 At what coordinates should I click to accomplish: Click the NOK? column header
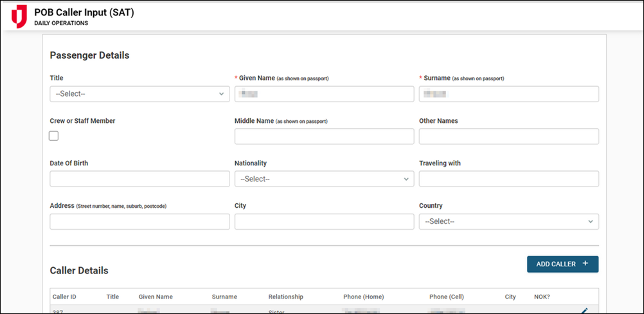tap(542, 297)
